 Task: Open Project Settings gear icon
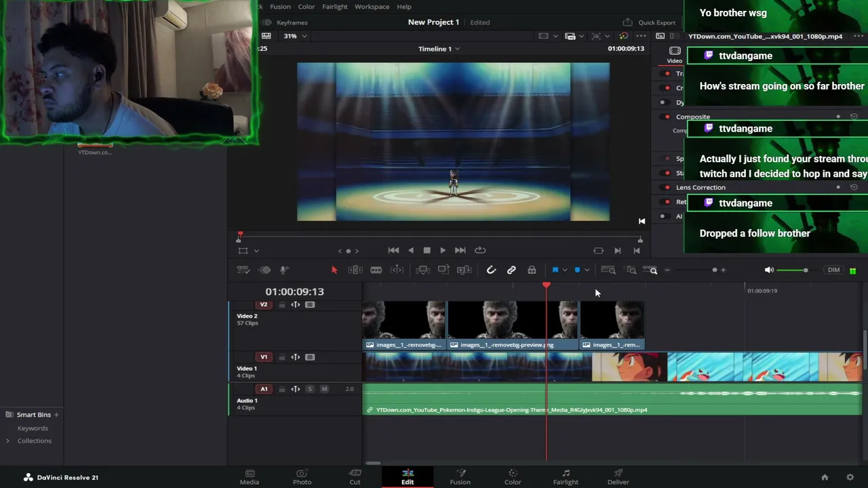pos(850,477)
